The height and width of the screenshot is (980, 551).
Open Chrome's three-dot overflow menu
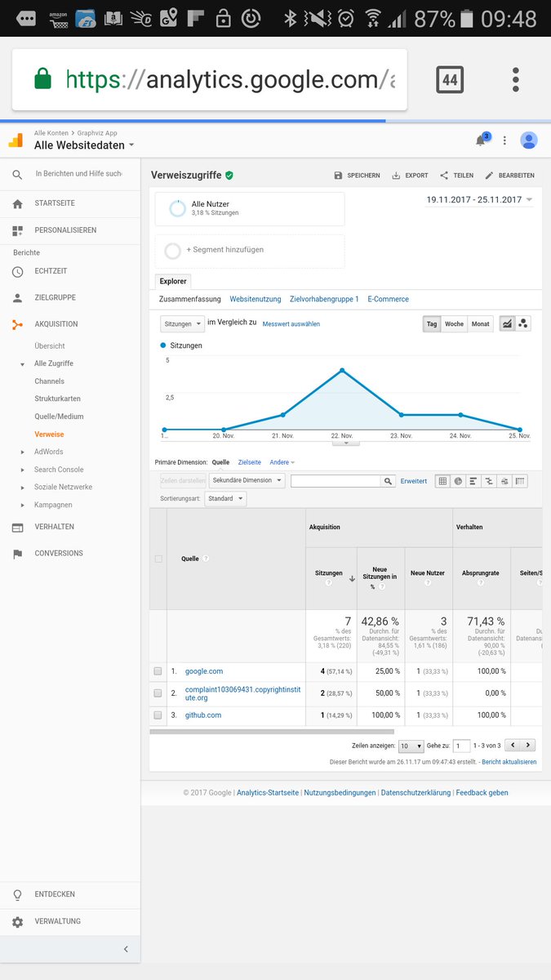516,79
